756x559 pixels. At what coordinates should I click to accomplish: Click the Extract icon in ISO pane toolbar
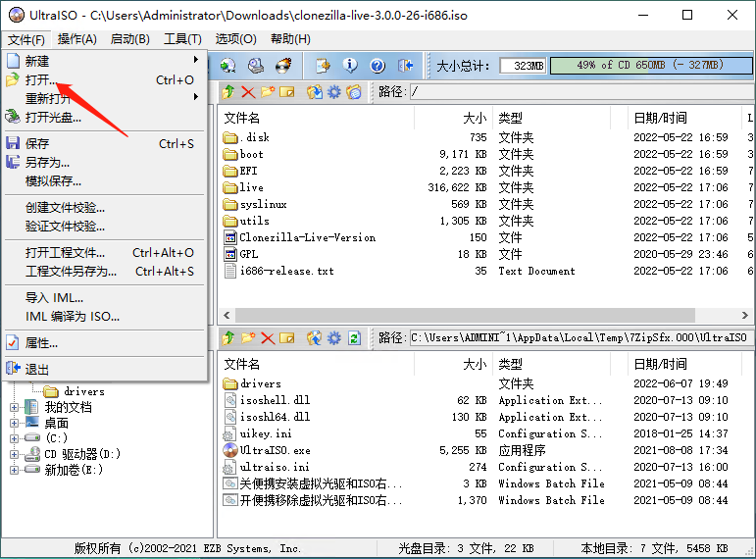pyautogui.click(x=315, y=91)
